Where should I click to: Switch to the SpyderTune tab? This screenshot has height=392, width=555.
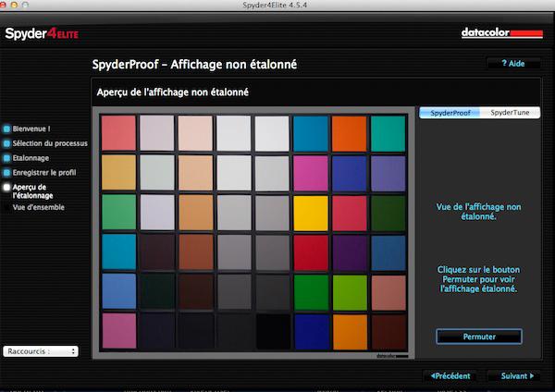pyautogui.click(x=511, y=113)
